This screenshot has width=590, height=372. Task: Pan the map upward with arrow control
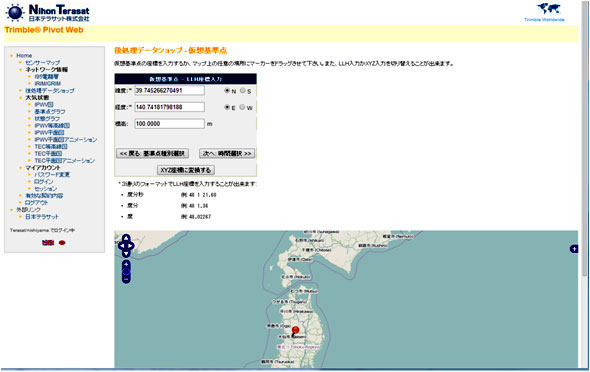[126, 238]
